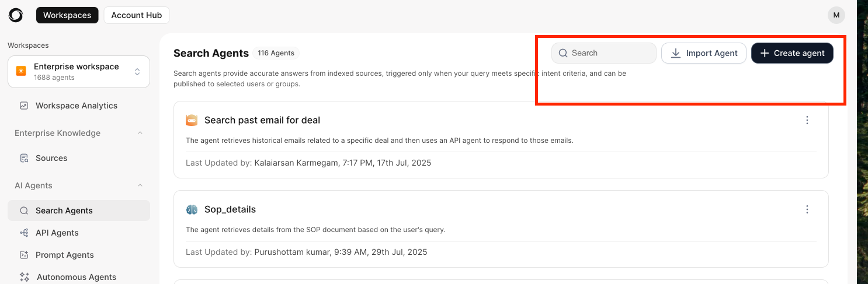Open Prompt Agents in the sidebar
The height and width of the screenshot is (284, 868).
[65, 255]
